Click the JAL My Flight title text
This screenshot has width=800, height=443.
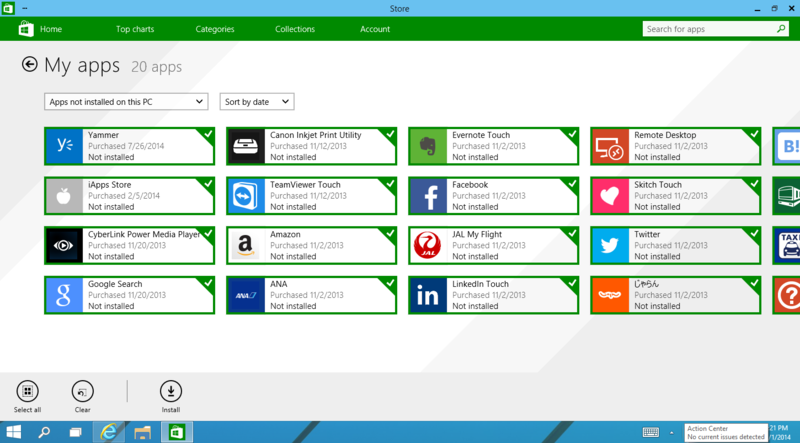[477, 234]
